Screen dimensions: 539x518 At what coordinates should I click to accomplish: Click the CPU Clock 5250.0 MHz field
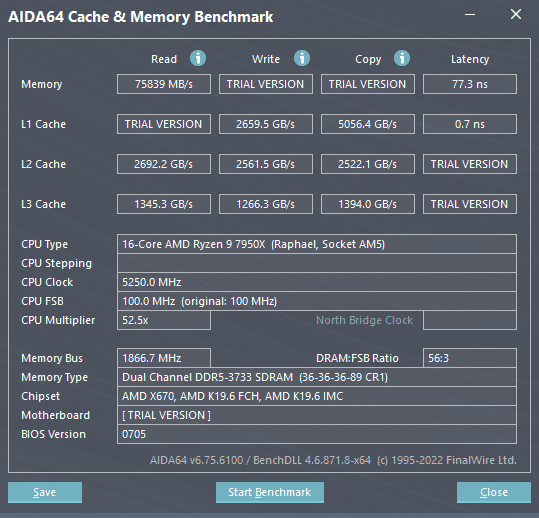317,282
